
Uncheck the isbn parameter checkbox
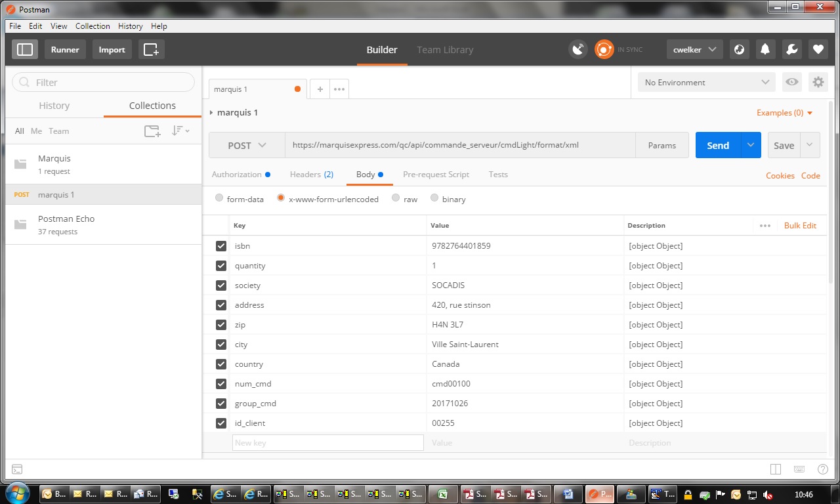pos(221,246)
